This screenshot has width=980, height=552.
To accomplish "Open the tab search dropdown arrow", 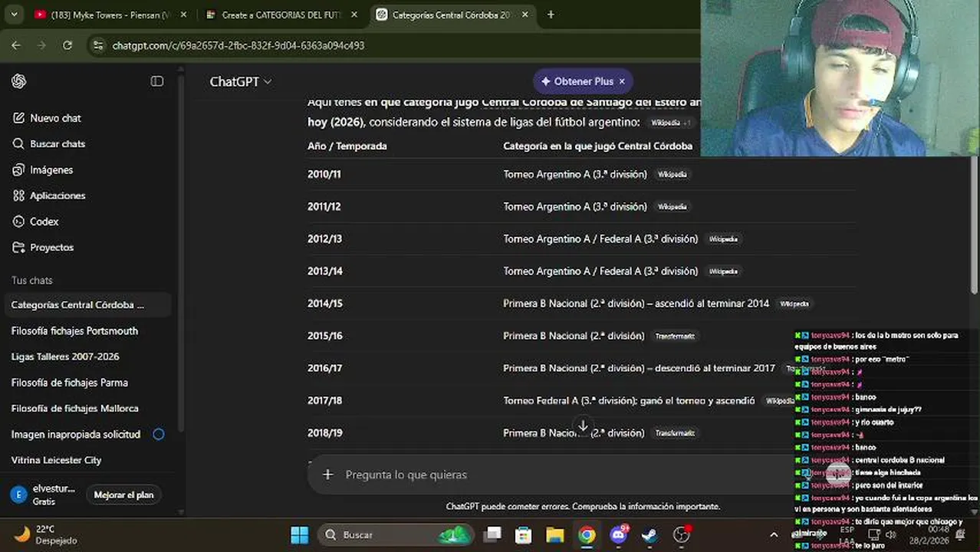I will tap(13, 15).
